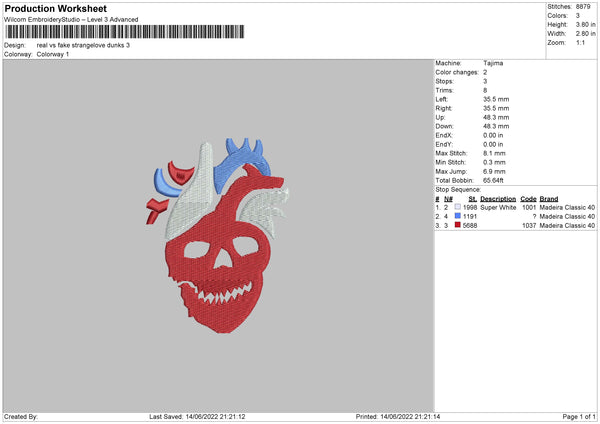Click the design name 'real vs fake strangelove dunks 3'
This screenshot has width=600, height=424.
(83, 45)
